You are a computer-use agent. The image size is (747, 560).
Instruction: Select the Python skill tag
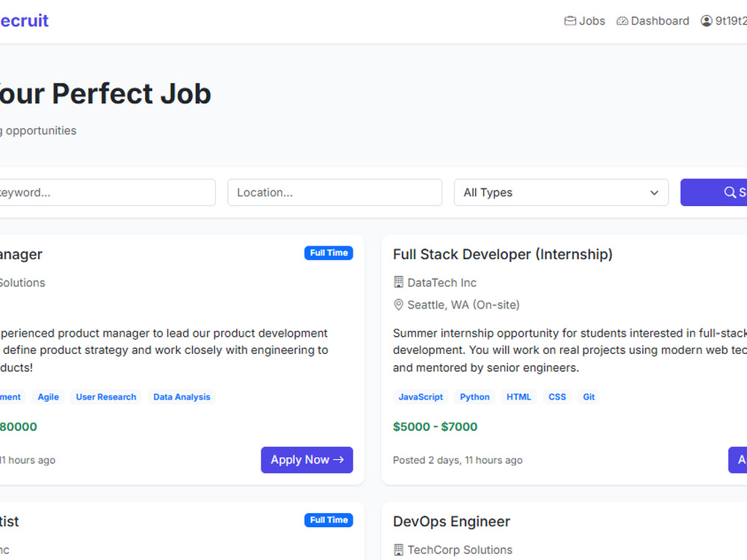tap(474, 396)
